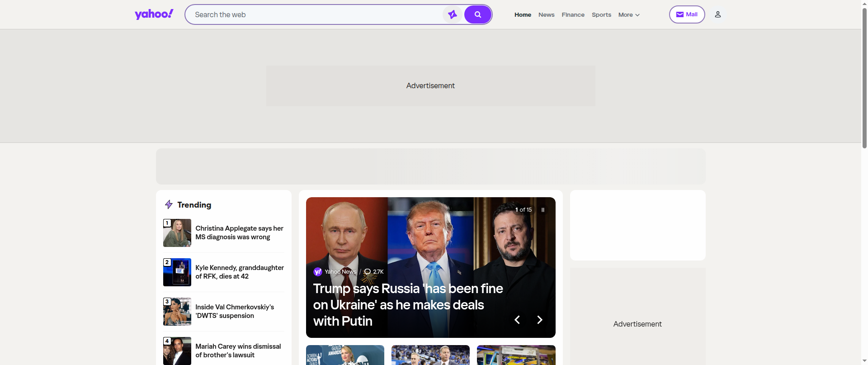
Task: Open the user profile account icon
Action: pos(717,14)
